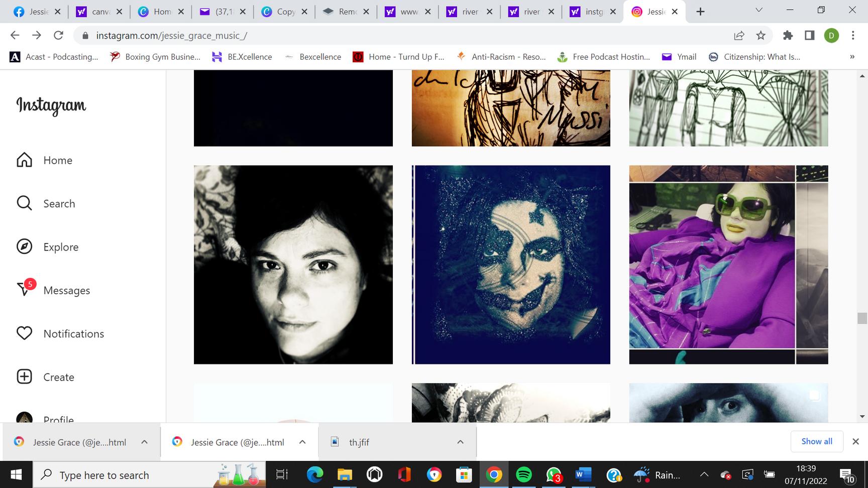This screenshot has width=868, height=488.
Task: Switch to the Facebook Jessie tab
Action: pos(38,12)
